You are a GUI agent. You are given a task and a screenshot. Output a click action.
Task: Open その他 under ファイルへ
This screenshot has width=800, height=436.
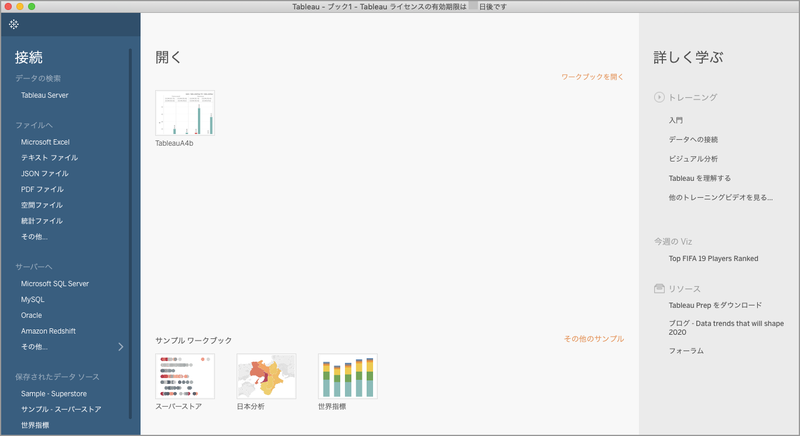[34, 237]
